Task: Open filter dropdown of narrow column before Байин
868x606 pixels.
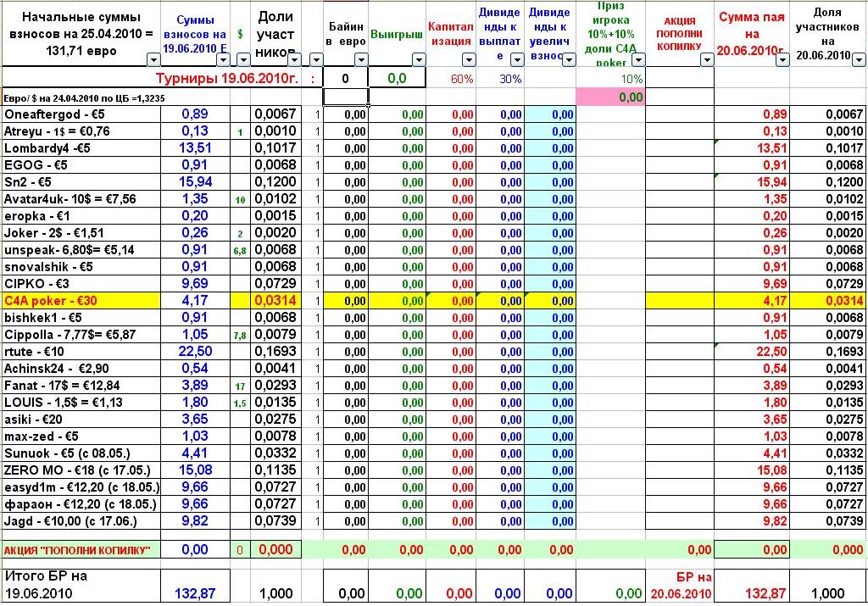Action: [x=315, y=59]
